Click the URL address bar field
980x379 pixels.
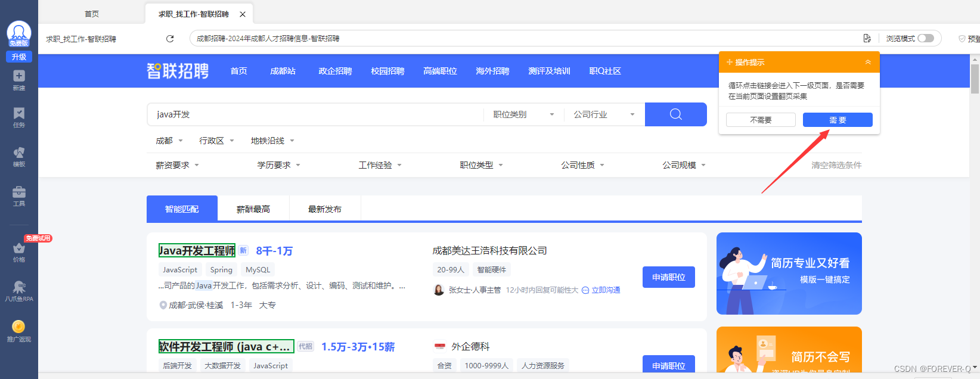click(525, 38)
